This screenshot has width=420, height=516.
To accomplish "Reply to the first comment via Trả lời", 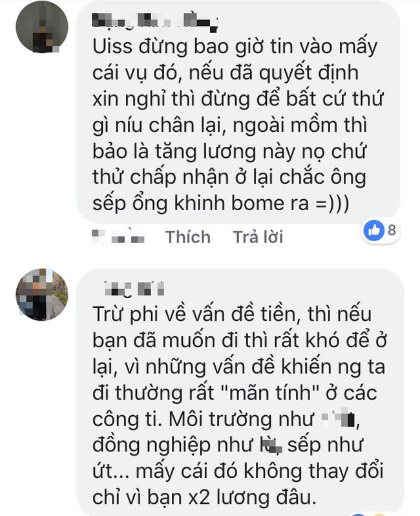I will (x=258, y=237).
